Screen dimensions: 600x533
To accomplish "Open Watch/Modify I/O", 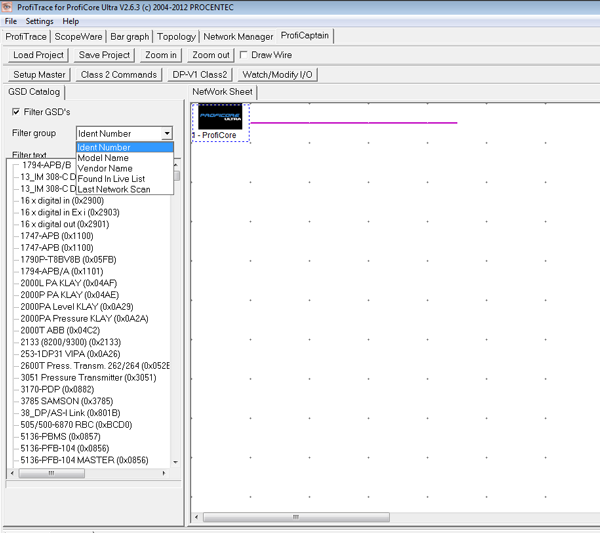I will click(x=277, y=75).
